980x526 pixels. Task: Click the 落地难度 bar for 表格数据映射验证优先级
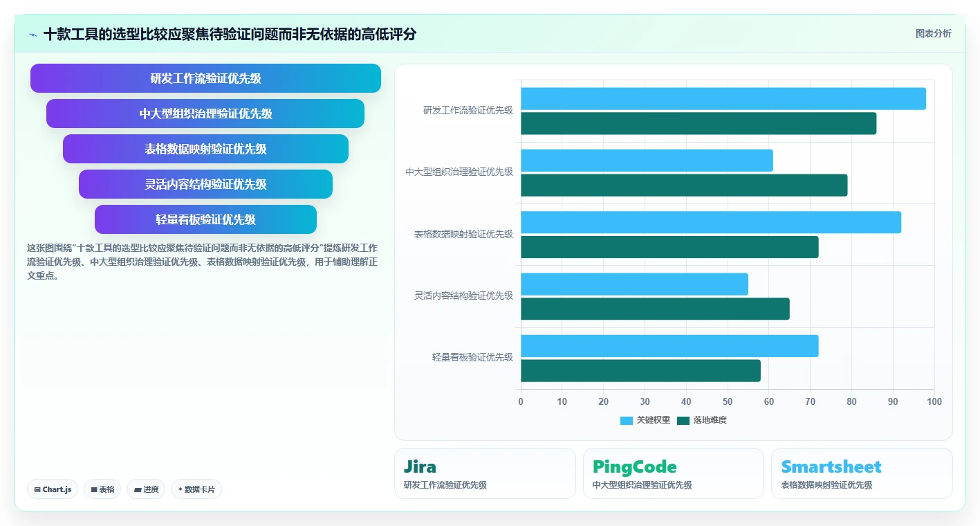pos(669,247)
